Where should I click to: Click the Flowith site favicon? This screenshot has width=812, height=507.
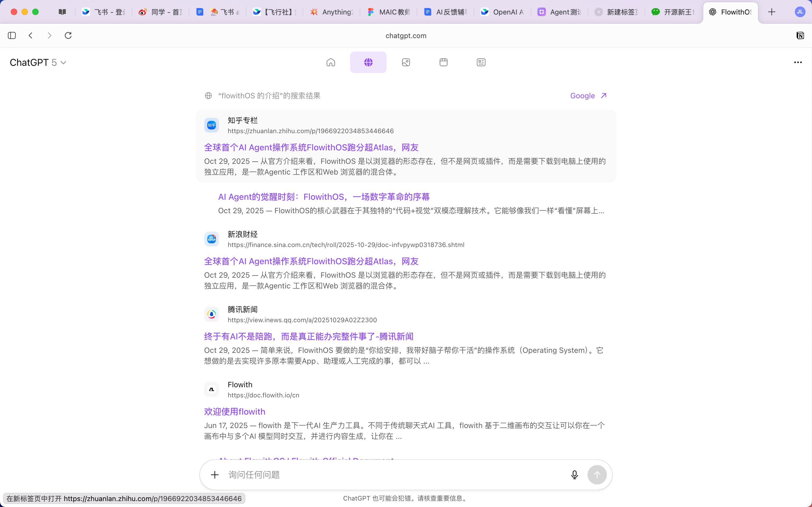(x=212, y=389)
